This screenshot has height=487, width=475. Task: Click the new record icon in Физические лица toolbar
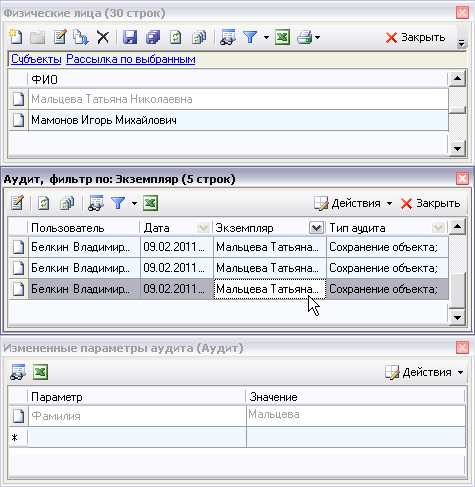click(15, 37)
